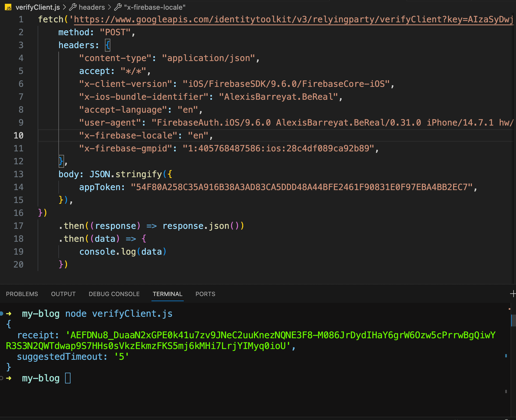Click the method: "POST" line

click(97, 32)
